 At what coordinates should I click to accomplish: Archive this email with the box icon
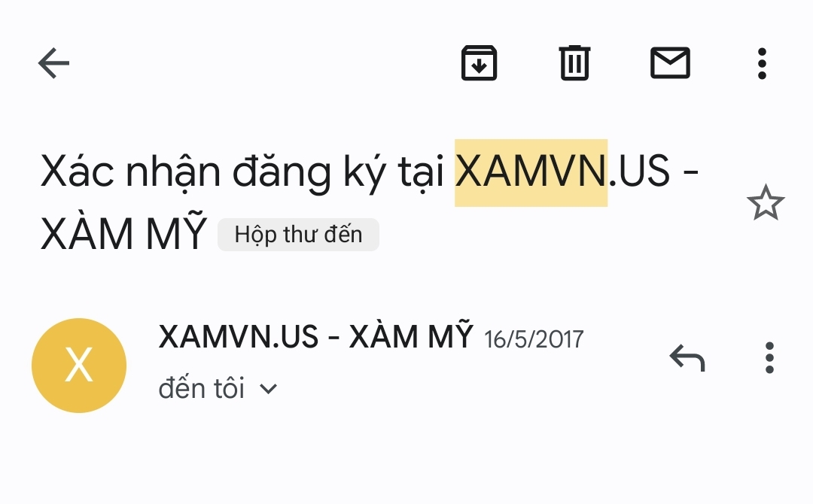(479, 63)
